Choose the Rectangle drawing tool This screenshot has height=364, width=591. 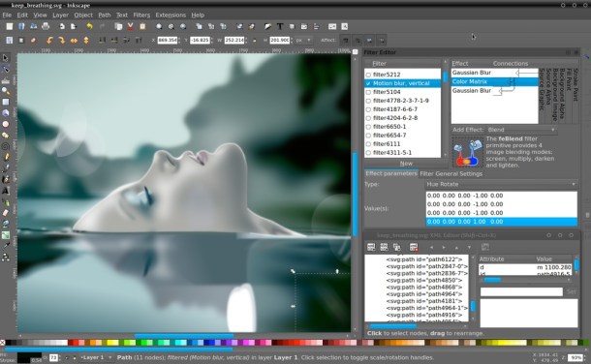point(5,102)
